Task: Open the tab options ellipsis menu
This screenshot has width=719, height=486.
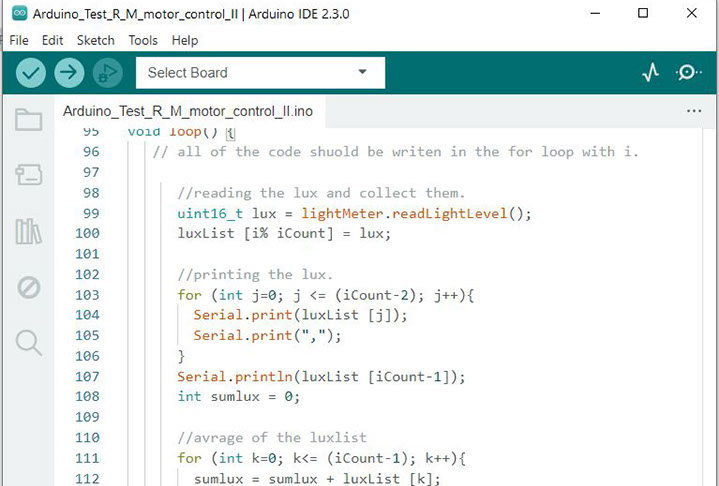Action: pyautogui.click(x=694, y=111)
